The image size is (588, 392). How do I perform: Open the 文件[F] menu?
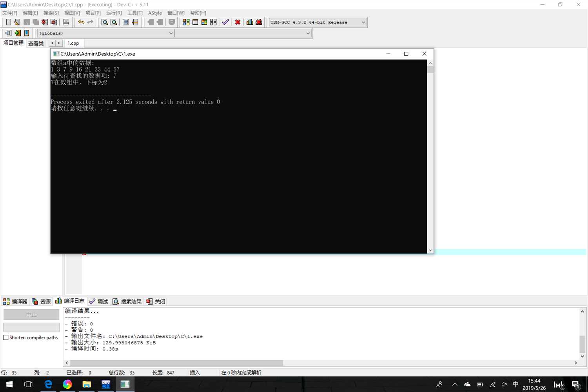pyautogui.click(x=10, y=13)
